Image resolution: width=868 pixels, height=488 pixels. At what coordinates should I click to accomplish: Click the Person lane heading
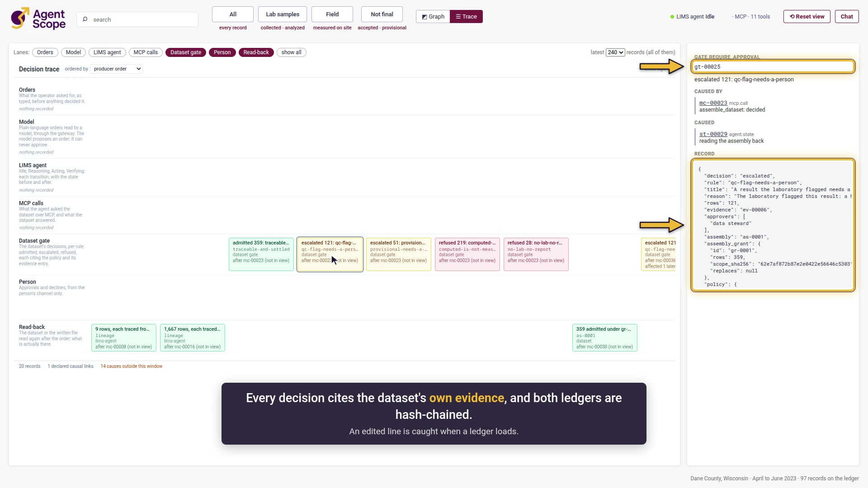28,282
